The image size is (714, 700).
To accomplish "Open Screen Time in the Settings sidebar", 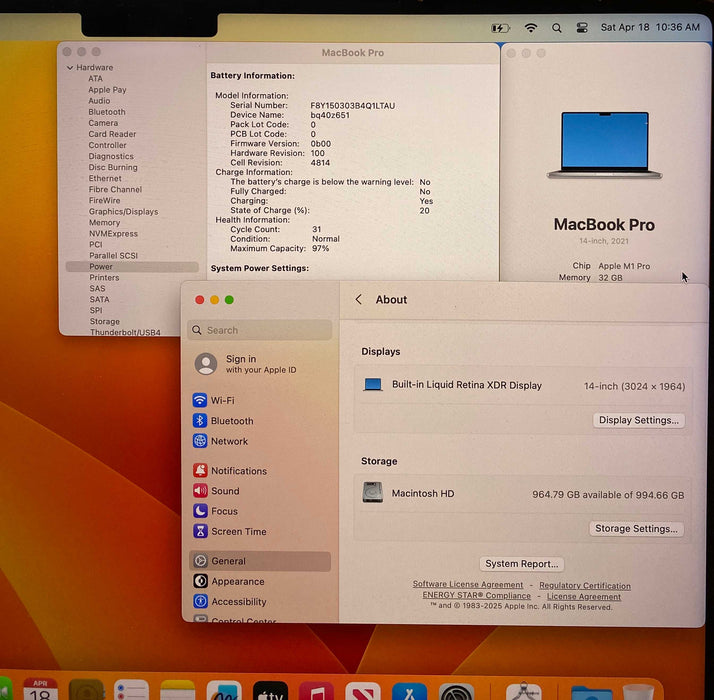I will (x=260, y=531).
